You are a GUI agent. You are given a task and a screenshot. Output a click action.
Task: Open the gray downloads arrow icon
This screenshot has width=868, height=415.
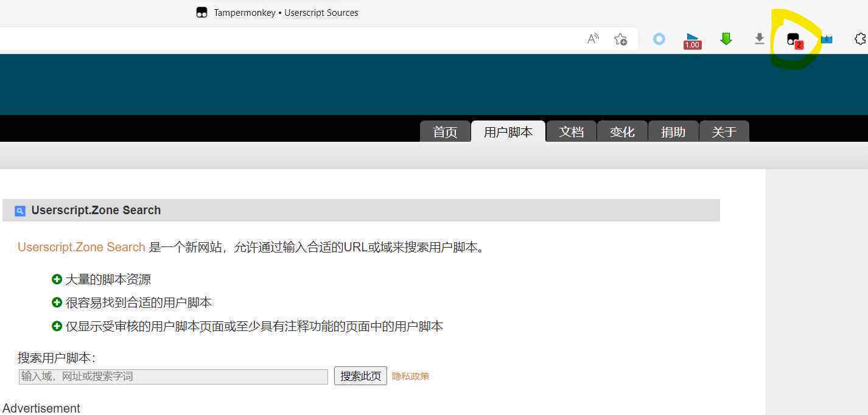click(x=759, y=39)
